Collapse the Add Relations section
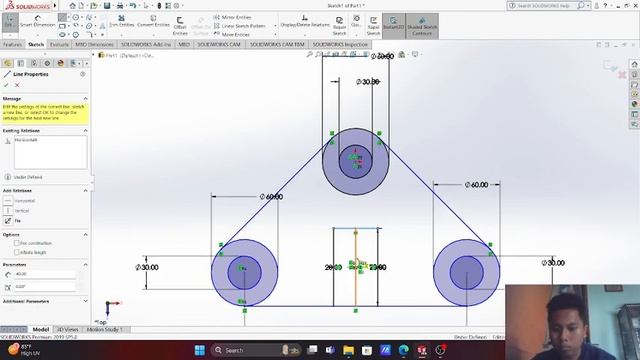Image resolution: width=640 pixels, height=360 pixels. click(x=85, y=191)
